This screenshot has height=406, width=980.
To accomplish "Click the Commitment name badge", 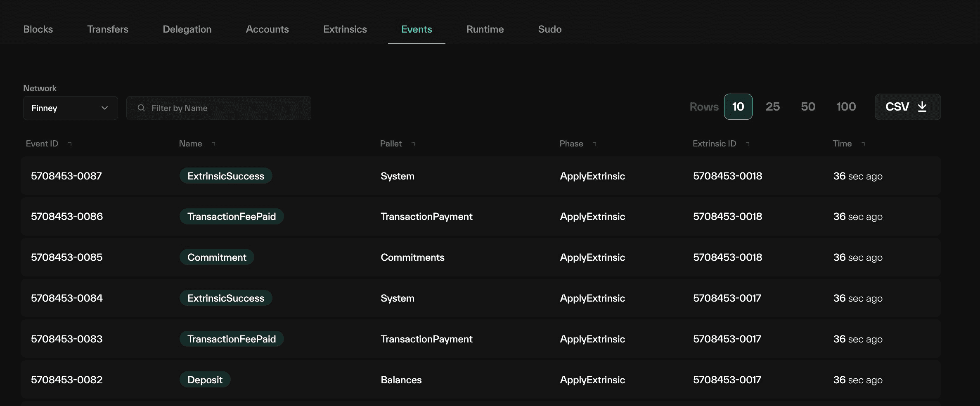I will coord(217,257).
